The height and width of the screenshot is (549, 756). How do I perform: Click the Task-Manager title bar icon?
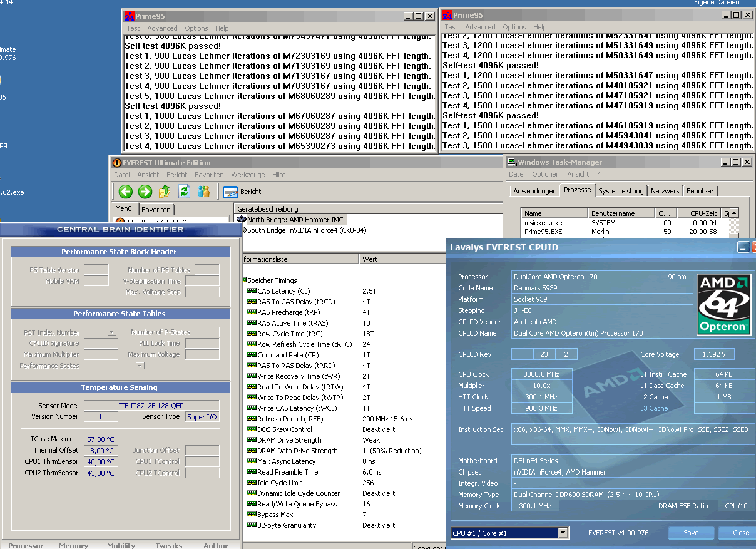[x=512, y=162]
